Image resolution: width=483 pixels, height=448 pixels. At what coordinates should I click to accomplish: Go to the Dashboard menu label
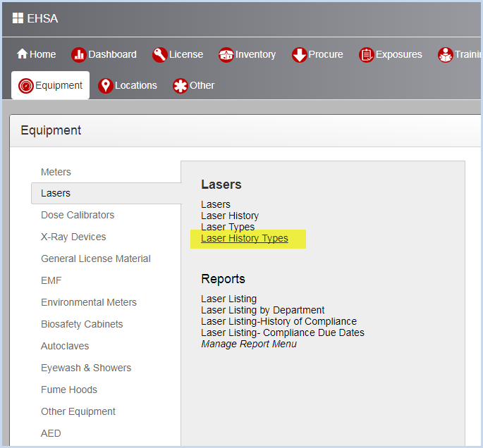click(112, 54)
